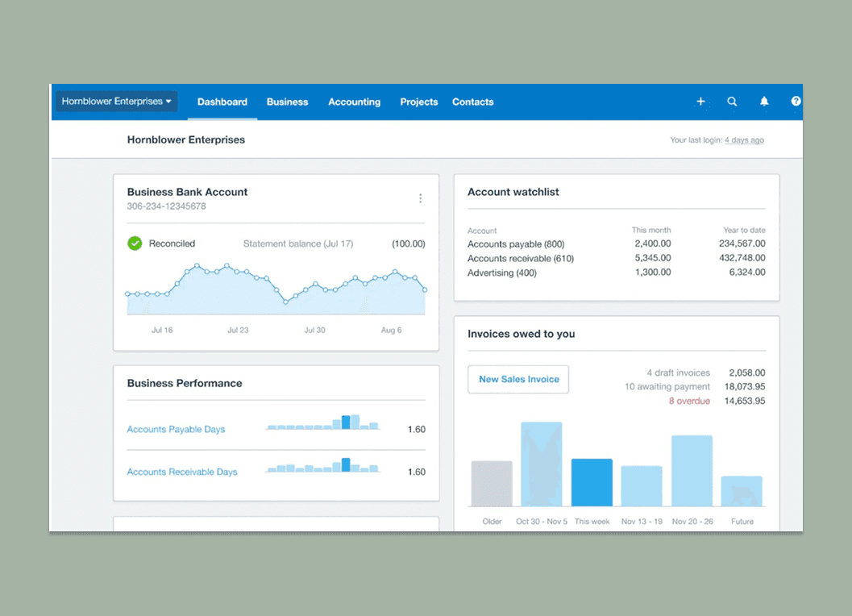Click the green Reconciled checkmark icon
Screen dimensions: 852x616
[134, 243]
